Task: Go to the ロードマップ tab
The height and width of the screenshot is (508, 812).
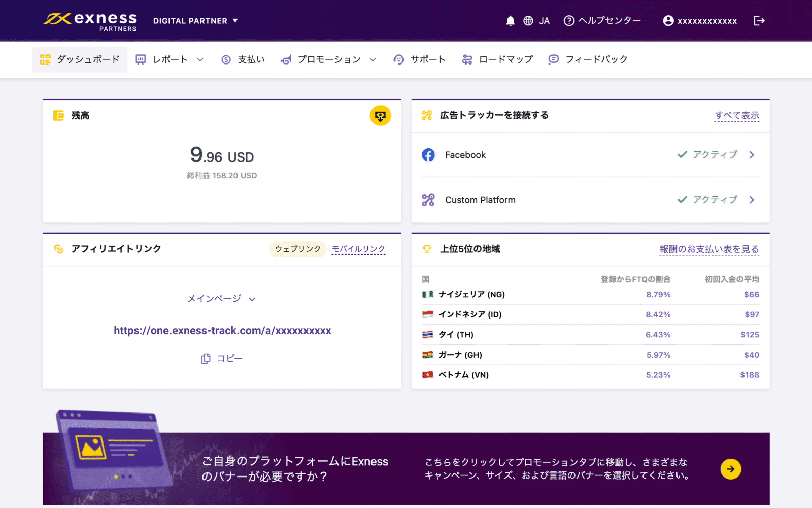Action: pyautogui.click(x=497, y=60)
